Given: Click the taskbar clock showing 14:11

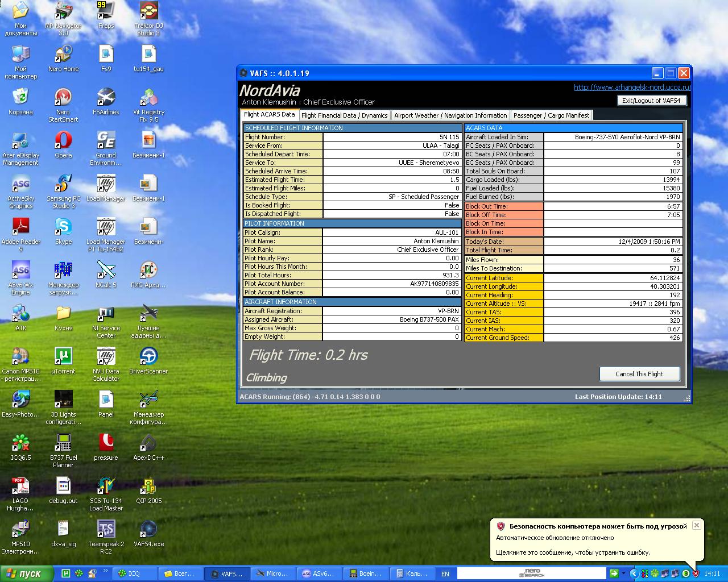Looking at the screenshot, I should click(x=712, y=574).
